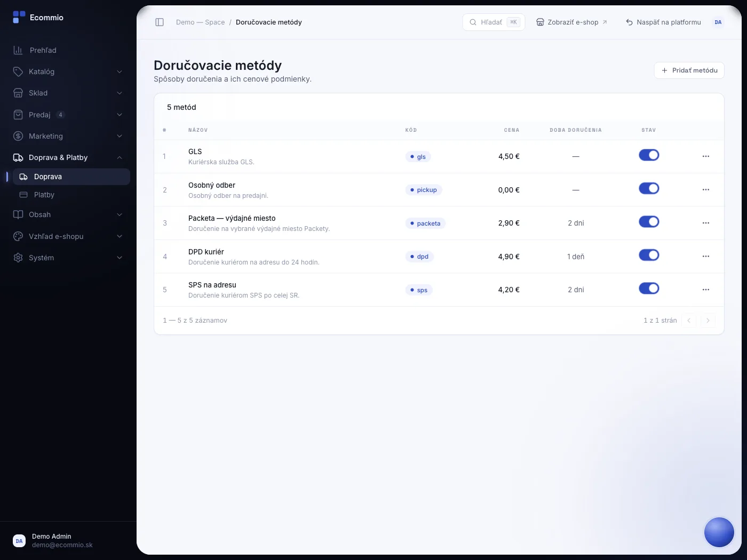Toggle the sidebar panel icon

coord(160,22)
